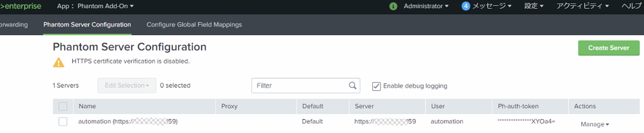Switch to Configure Global Field Mappings tab
Viewport: 644px width, 133px height.
pos(194,25)
